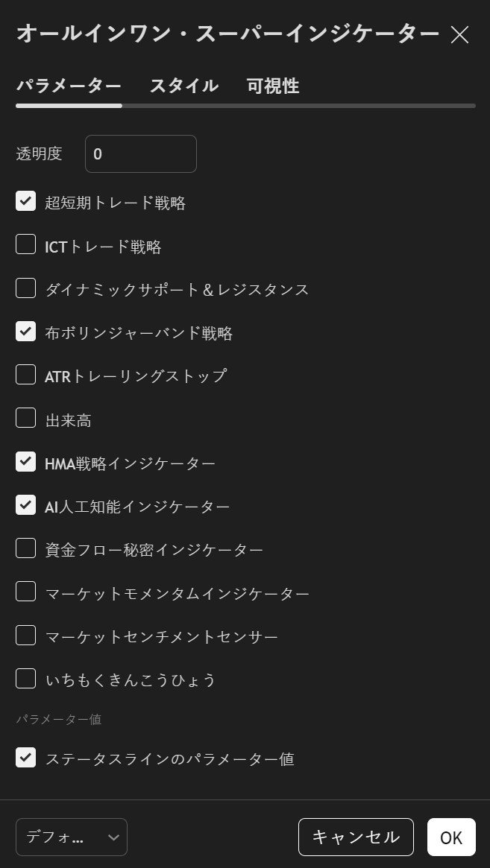Uncheck HMA戦略インジケーター
The image size is (490, 868).
pos(26,462)
